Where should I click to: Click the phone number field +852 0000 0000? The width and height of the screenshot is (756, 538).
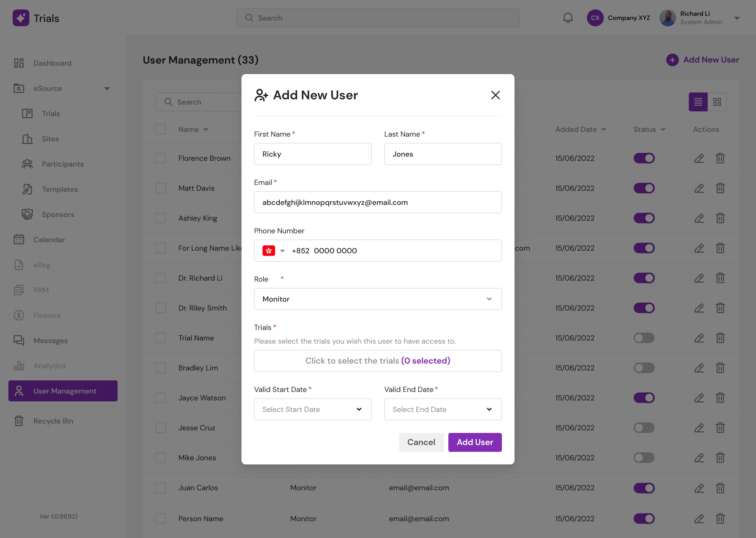tap(378, 250)
